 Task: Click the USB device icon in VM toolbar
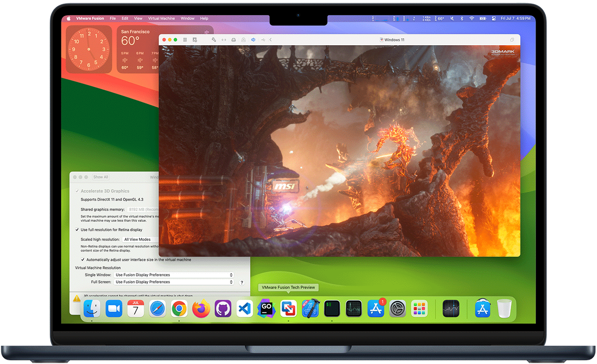262,40
